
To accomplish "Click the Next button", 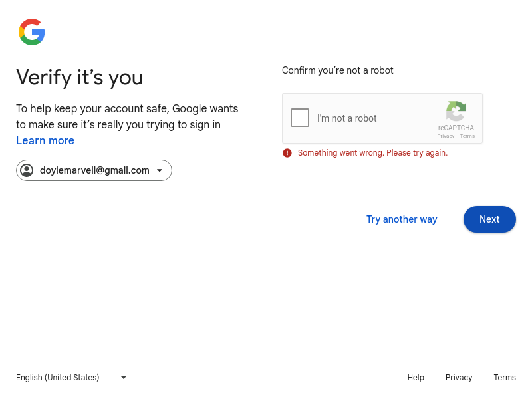I will pyautogui.click(x=489, y=219).
